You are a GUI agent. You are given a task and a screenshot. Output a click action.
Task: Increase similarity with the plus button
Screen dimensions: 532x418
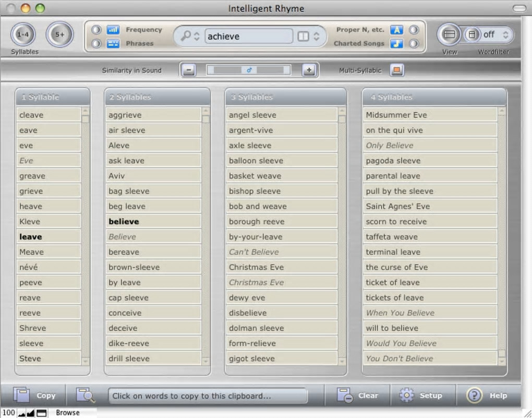coord(309,70)
